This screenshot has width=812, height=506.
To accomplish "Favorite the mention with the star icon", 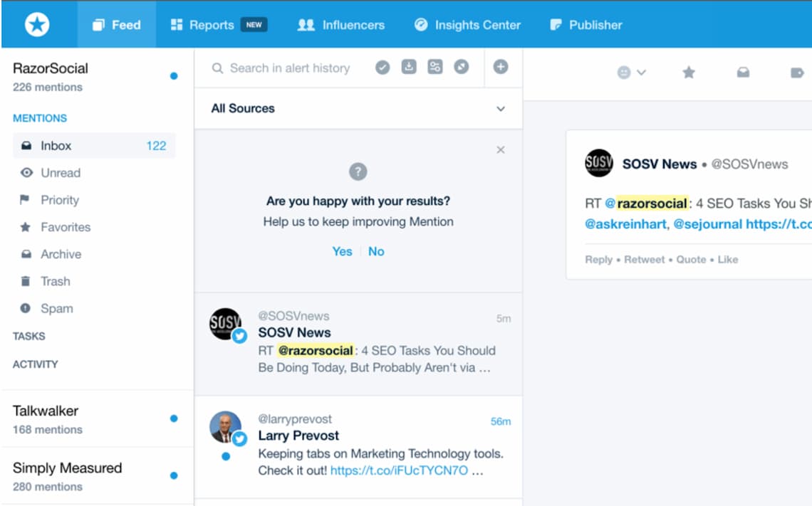I will pyautogui.click(x=689, y=73).
